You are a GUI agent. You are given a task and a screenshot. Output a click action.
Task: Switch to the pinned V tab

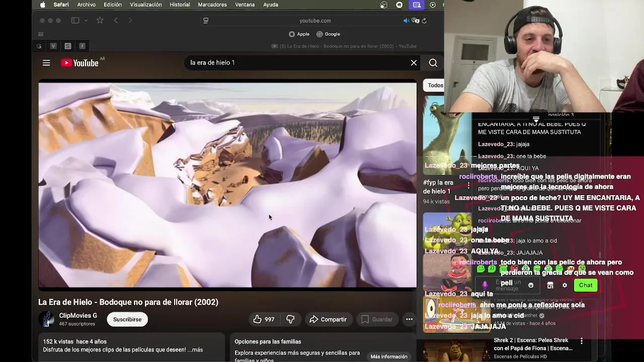point(53,46)
